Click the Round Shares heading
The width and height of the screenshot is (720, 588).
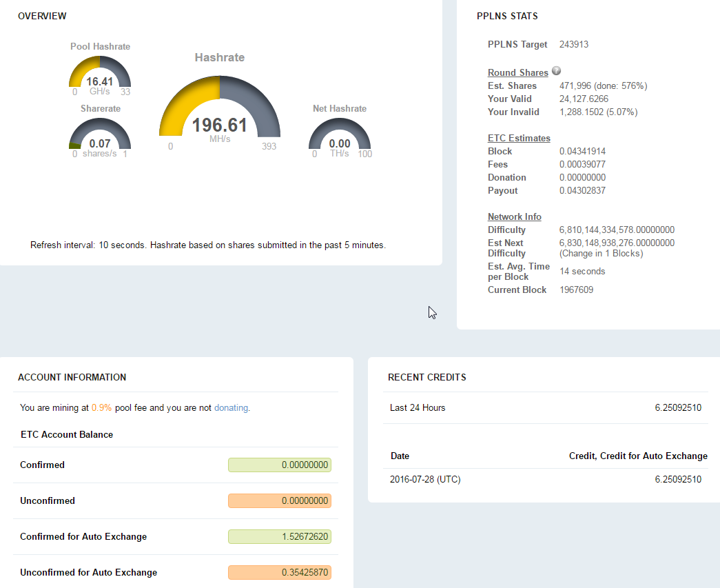point(517,73)
